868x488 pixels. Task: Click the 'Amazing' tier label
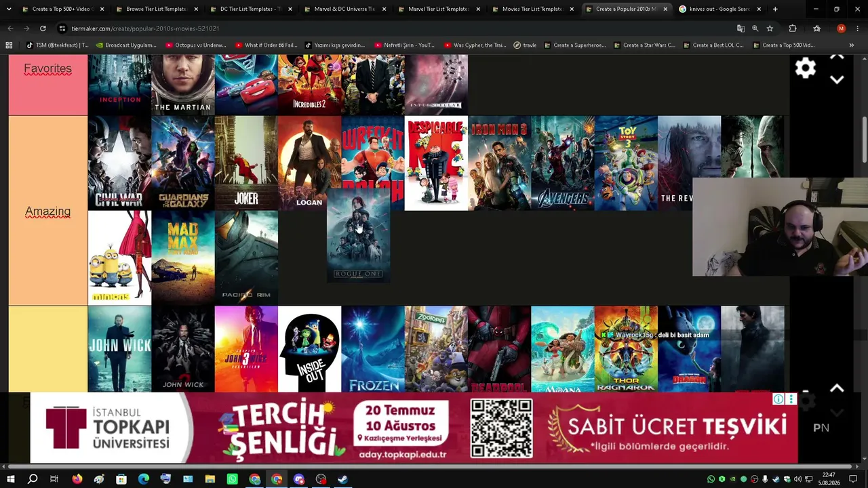47,211
